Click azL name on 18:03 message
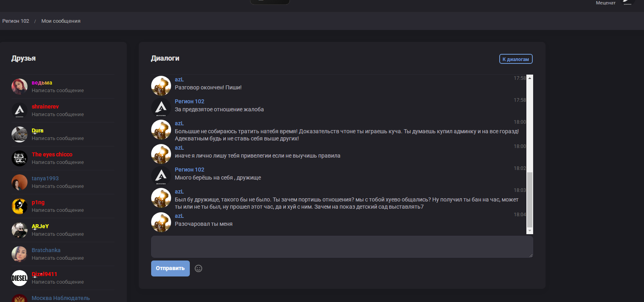The height and width of the screenshot is (302, 644). [179, 191]
